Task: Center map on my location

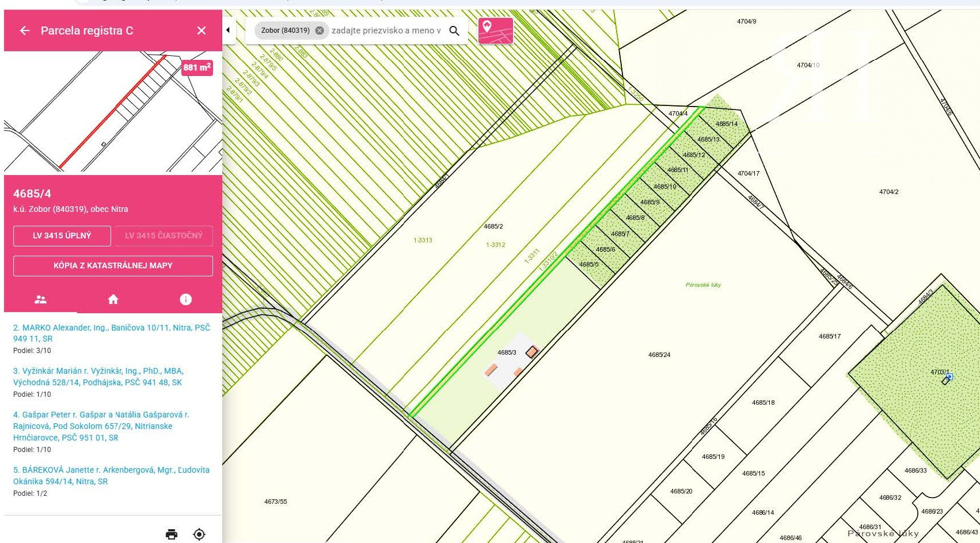Action: point(199,534)
